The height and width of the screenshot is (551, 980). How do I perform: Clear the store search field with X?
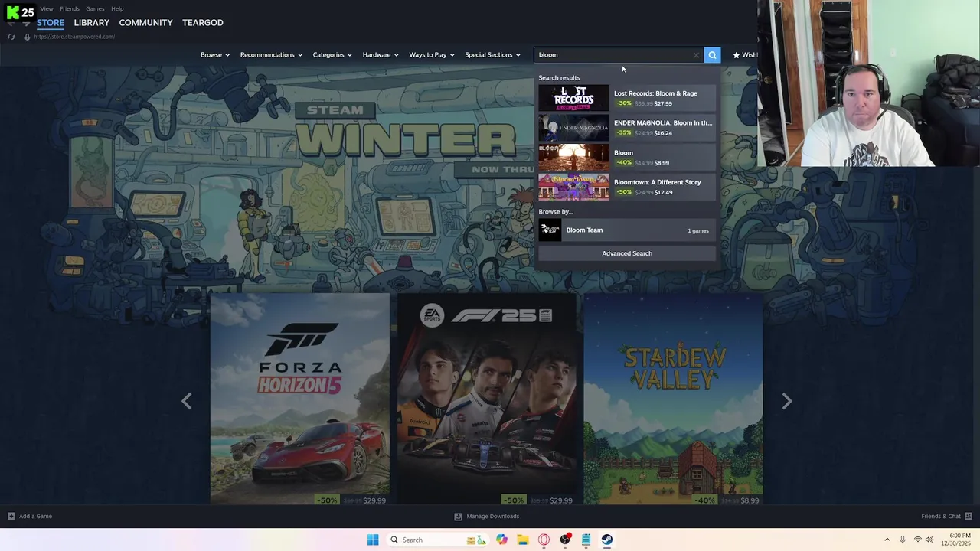coord(696,55)
